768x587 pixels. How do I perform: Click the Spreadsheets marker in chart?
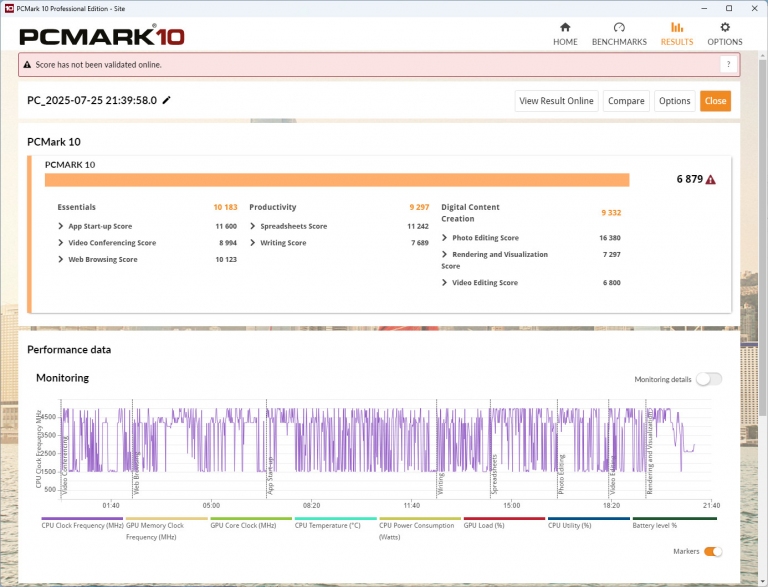tap(494, 474)
